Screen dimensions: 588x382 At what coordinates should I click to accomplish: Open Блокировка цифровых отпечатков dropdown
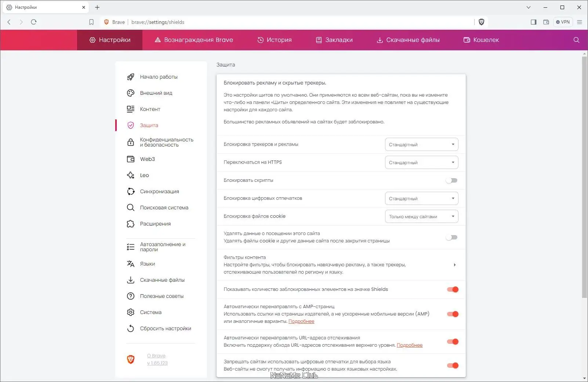pos(421,198)
